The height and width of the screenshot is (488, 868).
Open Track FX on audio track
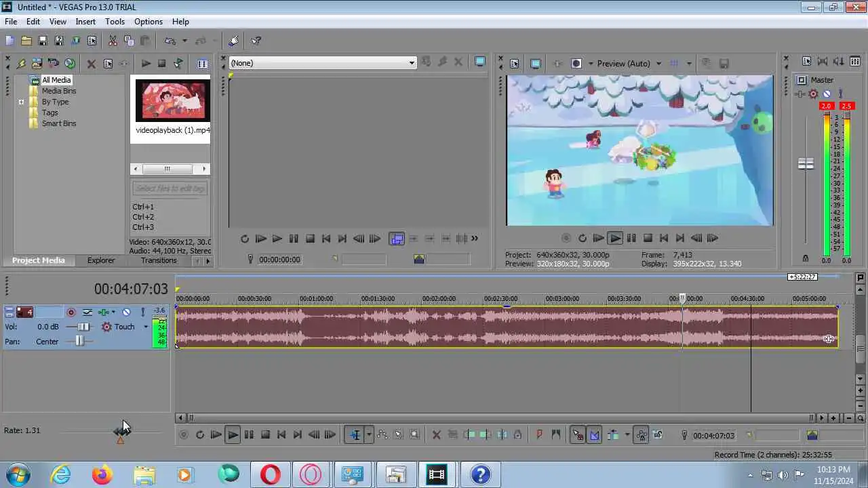click(103, 312)
